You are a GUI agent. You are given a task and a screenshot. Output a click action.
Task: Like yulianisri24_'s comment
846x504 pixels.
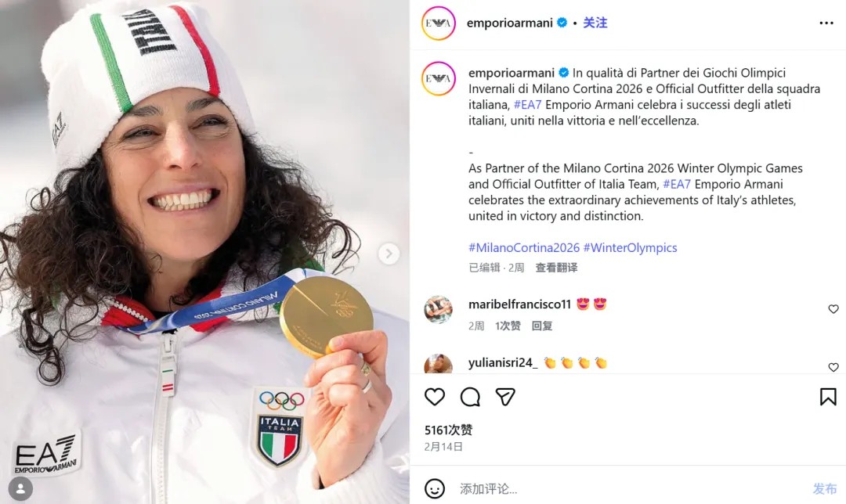[x=833, y=367]
